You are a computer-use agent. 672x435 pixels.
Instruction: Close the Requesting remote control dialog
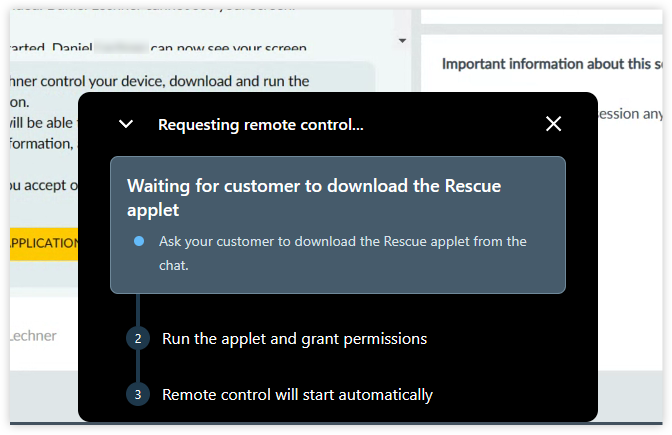[553, 124]
